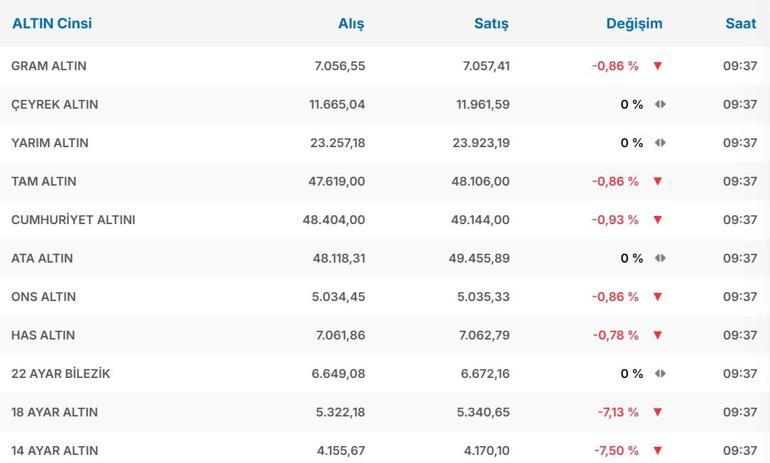Click red down arrow in ONS ALTIN row
The width and height of the screenshot is (770, 463).
pyautogui.click(x=657, y=297)
